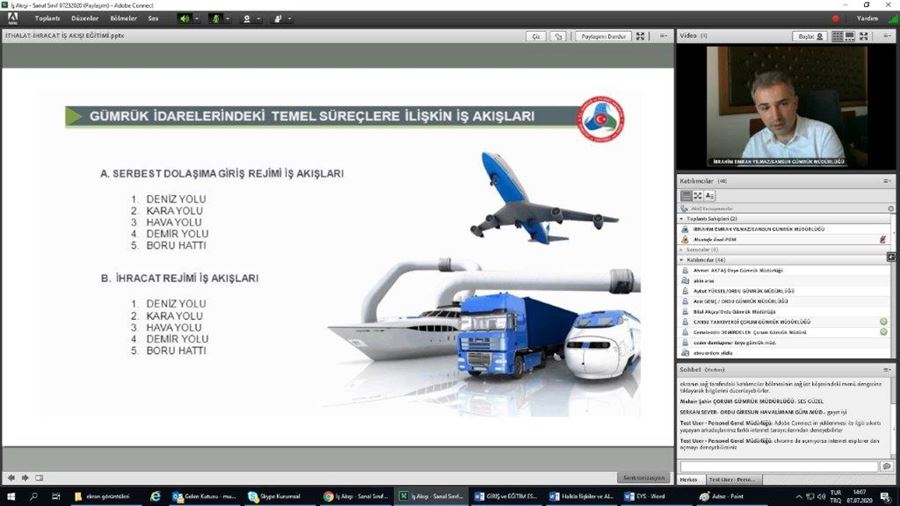Expand the Sunucular group

click(x=681, y=249)
